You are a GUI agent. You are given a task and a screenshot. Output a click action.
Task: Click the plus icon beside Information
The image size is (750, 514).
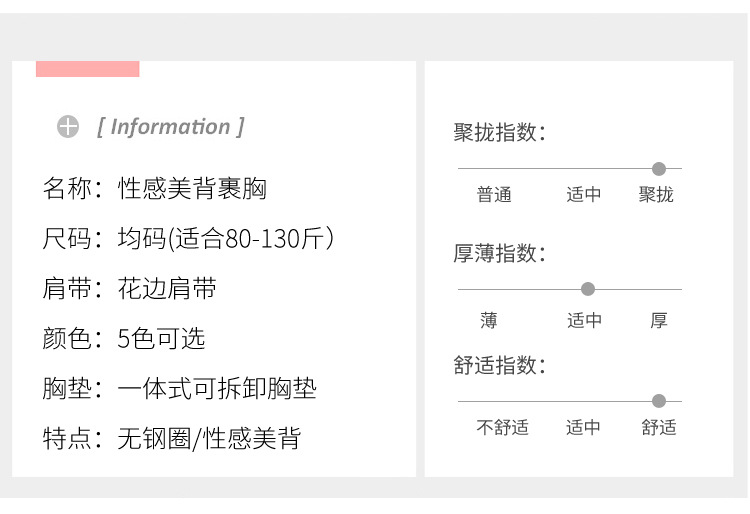tap(68, 127)
